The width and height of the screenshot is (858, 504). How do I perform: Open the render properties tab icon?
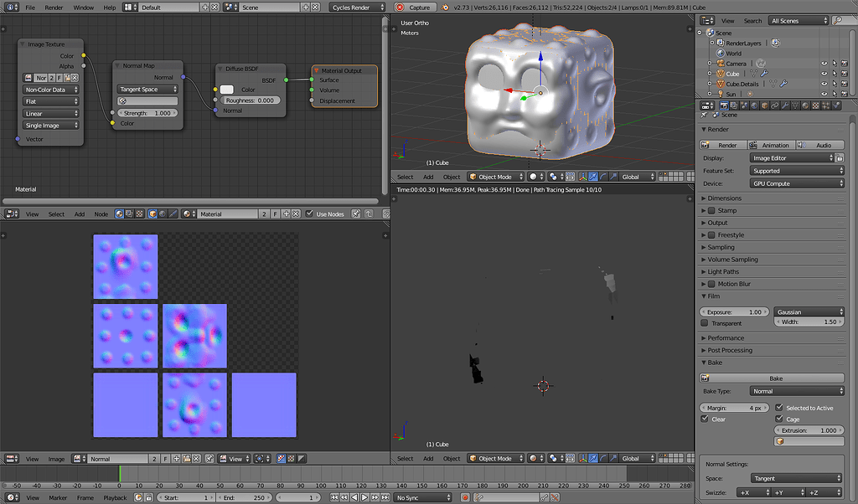pyautogui.click(x=724, y=105)
